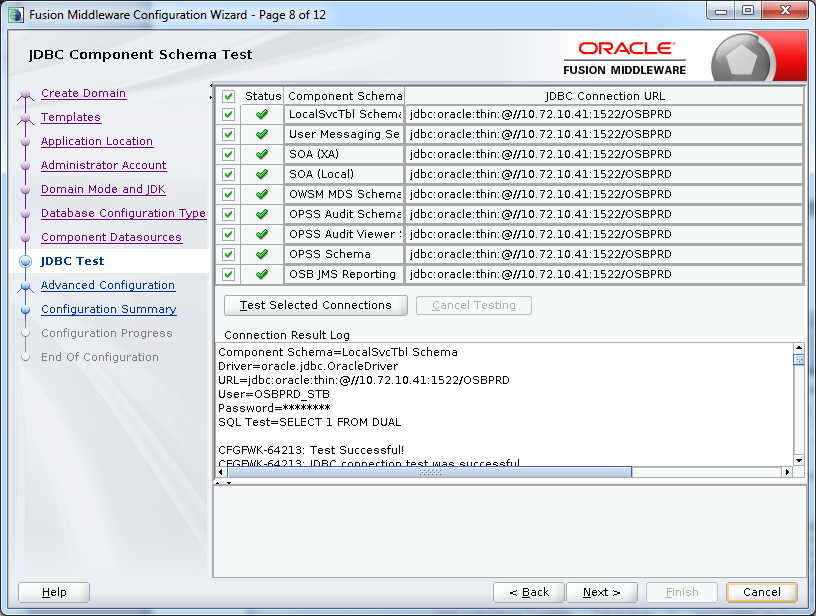
Task: Open Help for this wizard page
Action: pyautogui.click(x=54, y=592)
